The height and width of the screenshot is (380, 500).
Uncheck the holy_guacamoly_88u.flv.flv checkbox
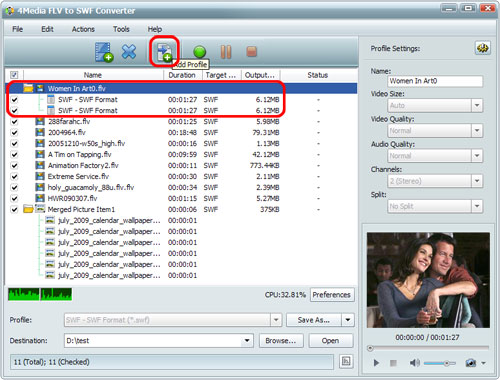point(14,187)
